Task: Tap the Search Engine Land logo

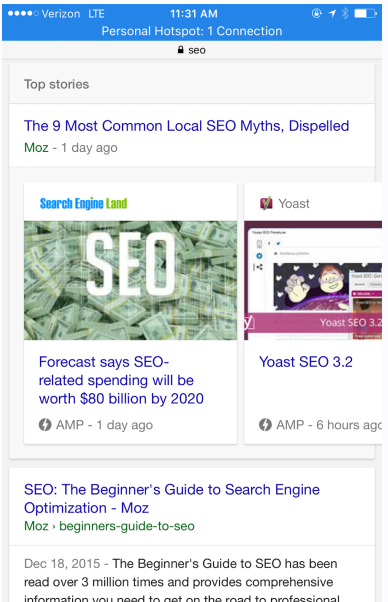Action: [83, 203]
